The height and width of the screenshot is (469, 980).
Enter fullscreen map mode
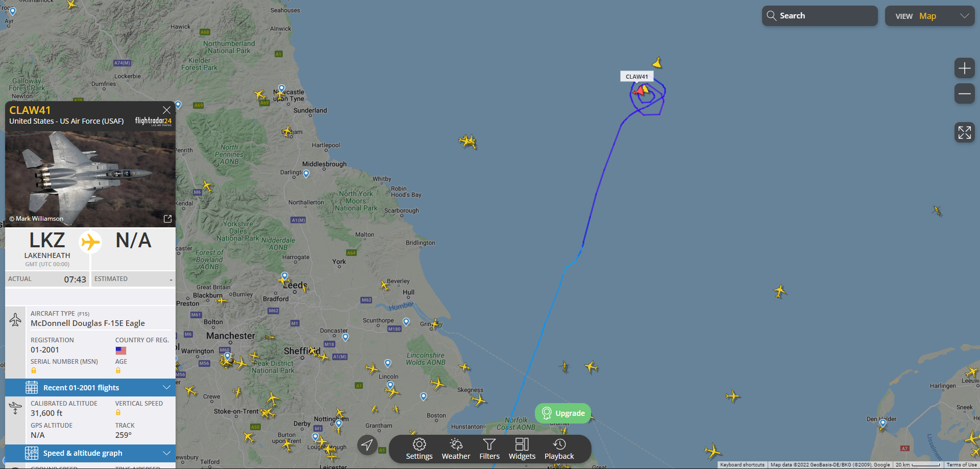pyautogui.click(x=964, y=132)
